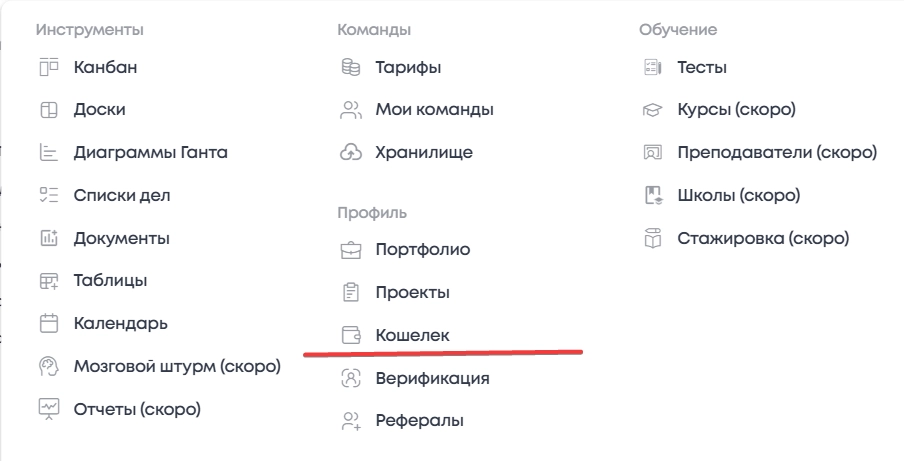Click the Портфолио briefcase icon
The width and height of the screenshot is (904, 461).
tap(350, 250)
